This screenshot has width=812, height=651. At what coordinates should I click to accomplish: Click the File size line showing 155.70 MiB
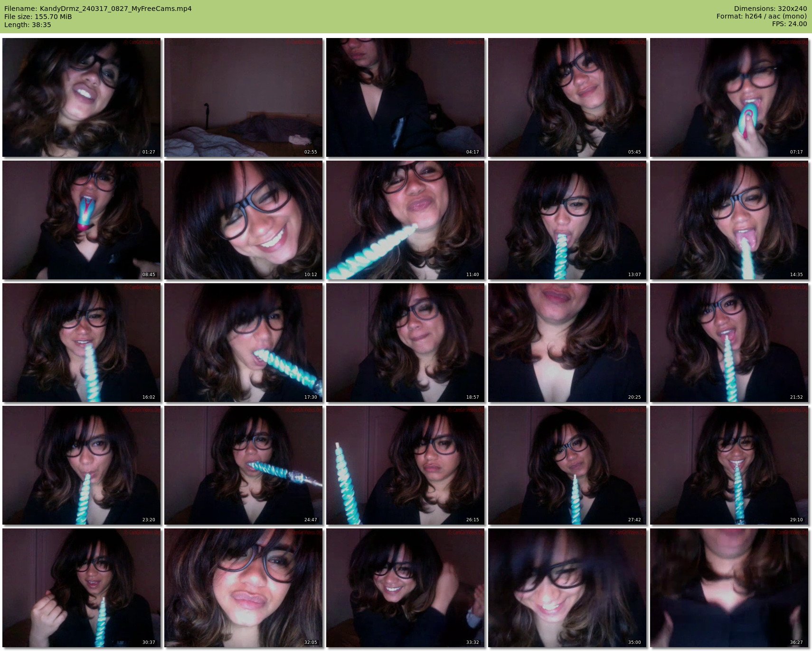pyautogui.click(x=38, y=17)
